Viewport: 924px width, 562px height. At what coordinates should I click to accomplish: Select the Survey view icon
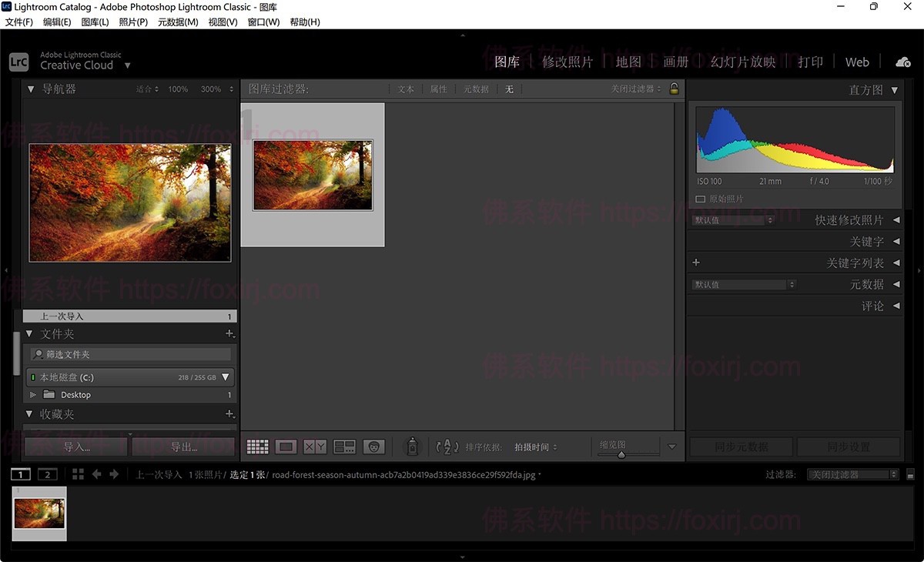point(343,447)
